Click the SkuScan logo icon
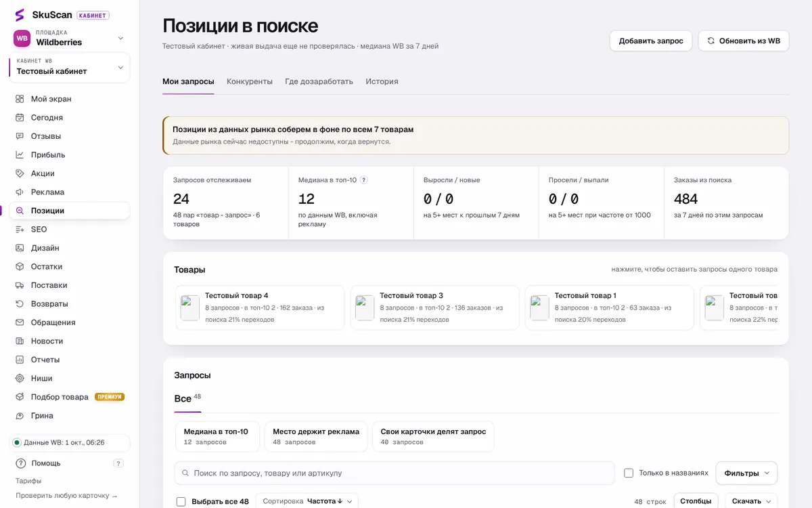Image resolution: width=812 pixels, height=508 pixels. (20, 15)
